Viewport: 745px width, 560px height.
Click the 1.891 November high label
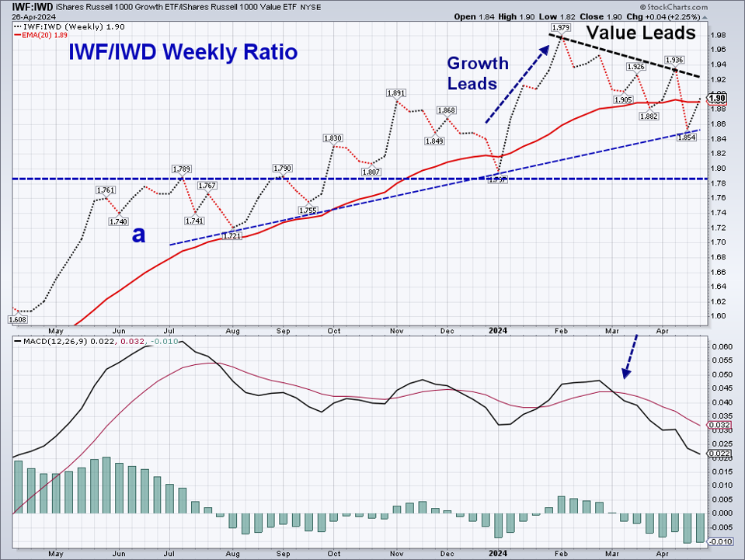[x=395, y=93]
